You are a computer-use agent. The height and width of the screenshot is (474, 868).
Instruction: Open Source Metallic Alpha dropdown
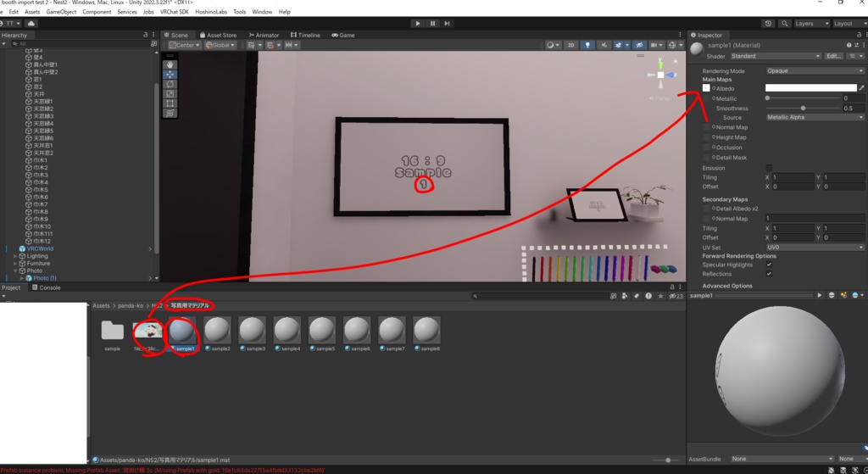(x=815, y=117)
